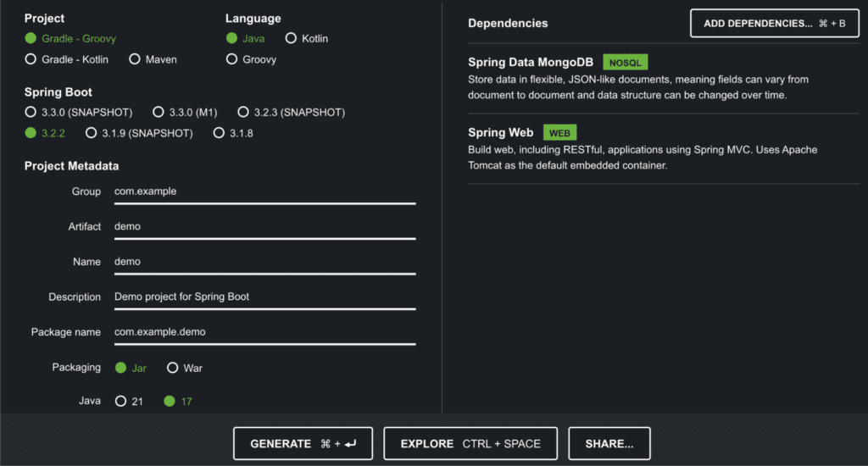Choose Maven as project type
Screen dimensions: 868x466
pyautogui.click(x=135, y=59)
